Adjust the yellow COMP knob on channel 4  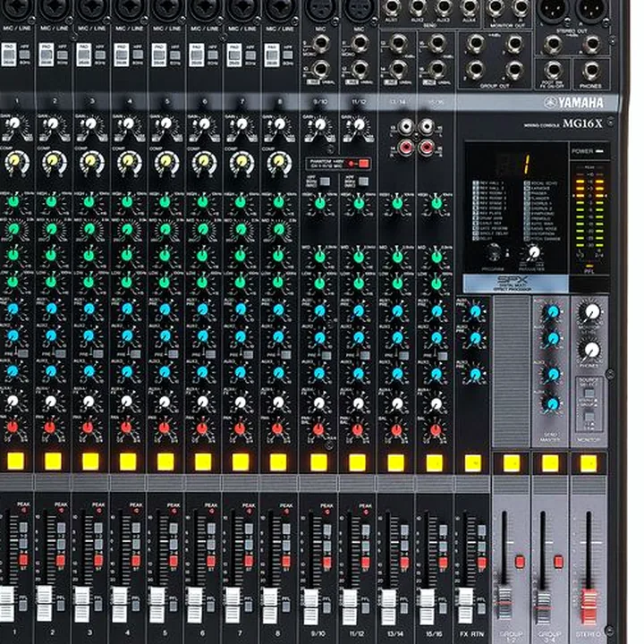coord(129,161)
